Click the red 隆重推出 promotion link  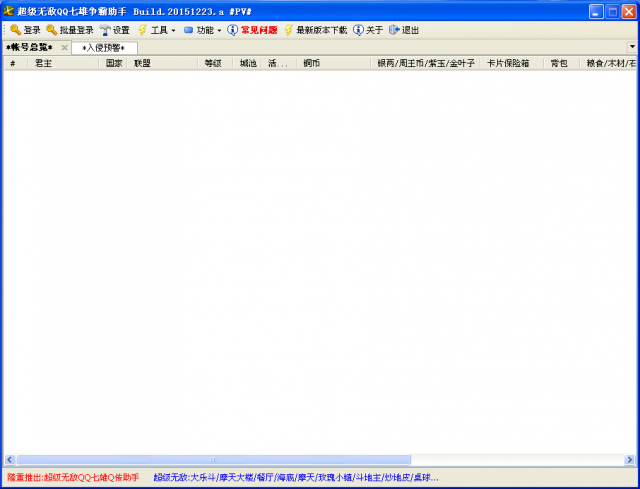(73, 477)
